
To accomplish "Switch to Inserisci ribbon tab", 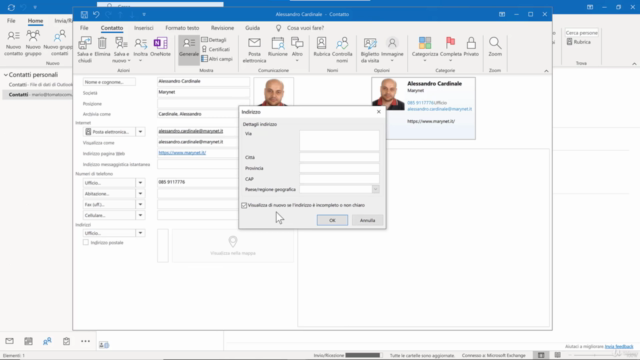I will pyautogui.click(x=144, y=28).
